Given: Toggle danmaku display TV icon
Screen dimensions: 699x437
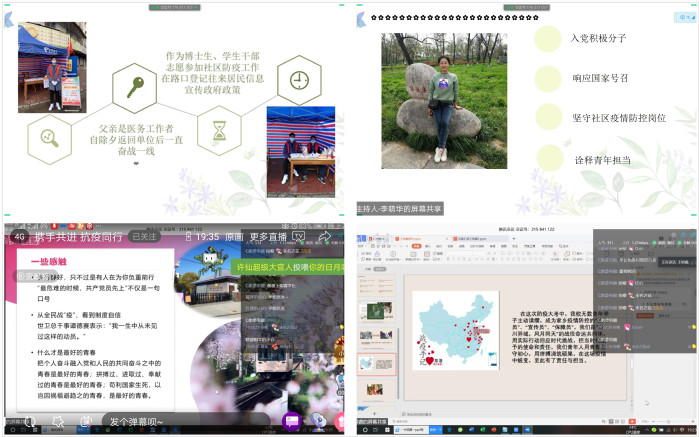Looking at the screenshot, I should 84,422.
